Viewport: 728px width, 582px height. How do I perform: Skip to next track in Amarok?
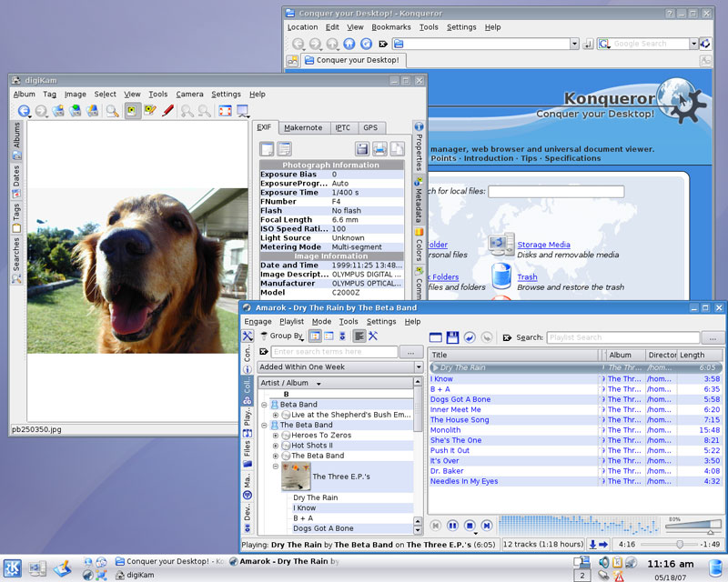tap(487, 526)
